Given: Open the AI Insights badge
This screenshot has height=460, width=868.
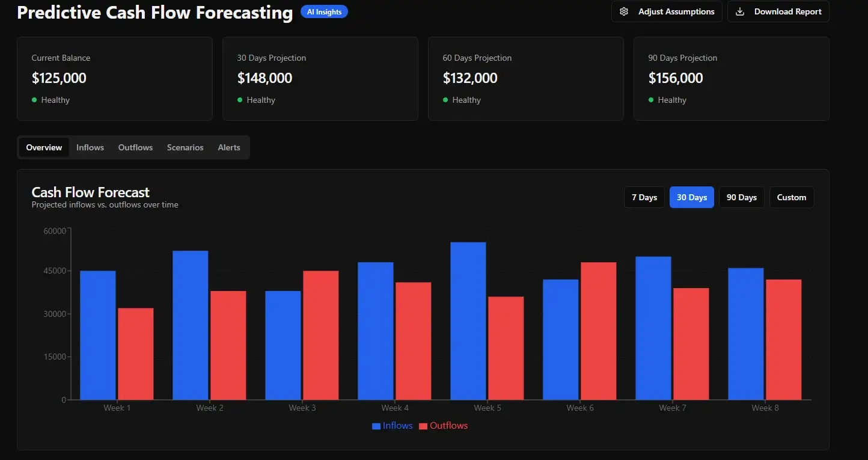Looking at the screenshot, I should [x=324, y=11].
